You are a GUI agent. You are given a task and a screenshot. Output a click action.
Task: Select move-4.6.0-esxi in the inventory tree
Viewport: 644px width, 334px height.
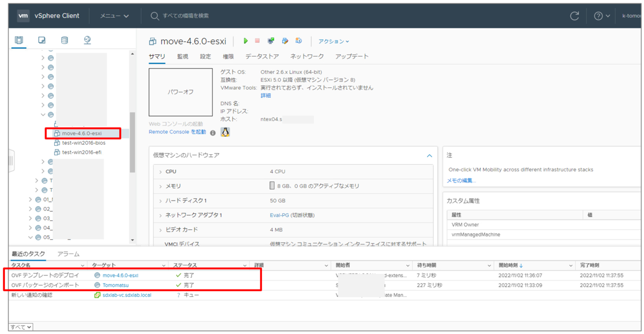pos(82,133)
